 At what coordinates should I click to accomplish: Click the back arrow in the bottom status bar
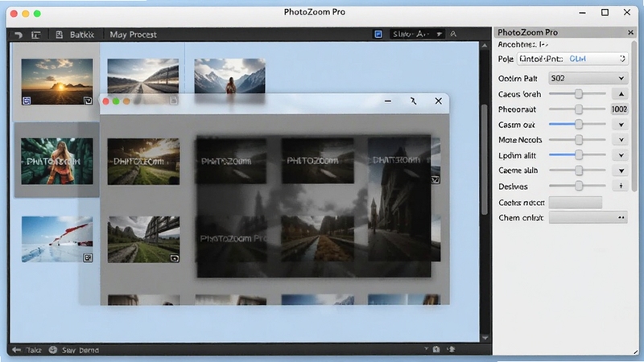16,350
